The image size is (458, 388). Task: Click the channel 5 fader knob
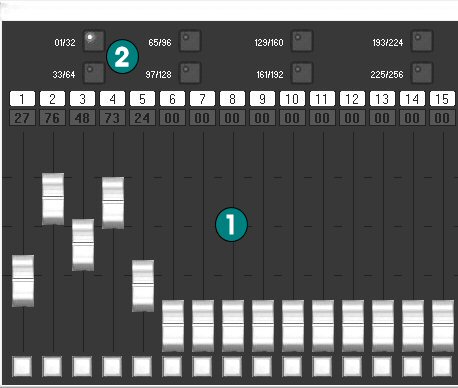[143, 286]
